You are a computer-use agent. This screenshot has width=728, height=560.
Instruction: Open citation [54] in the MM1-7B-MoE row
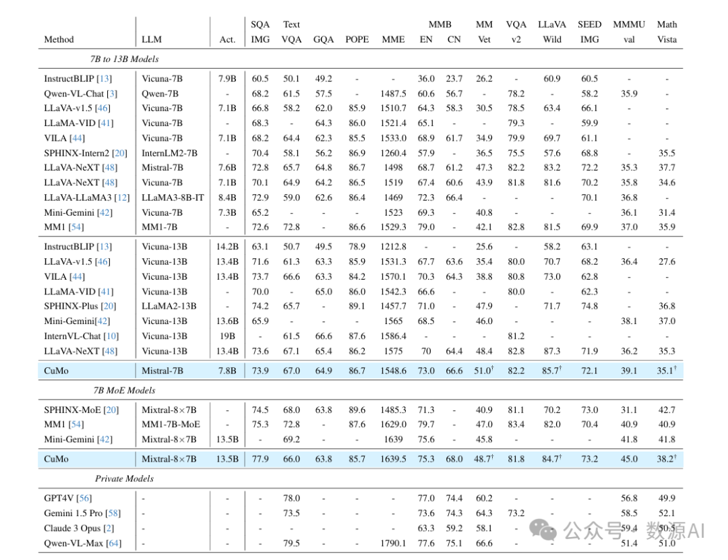pos(76,425)
